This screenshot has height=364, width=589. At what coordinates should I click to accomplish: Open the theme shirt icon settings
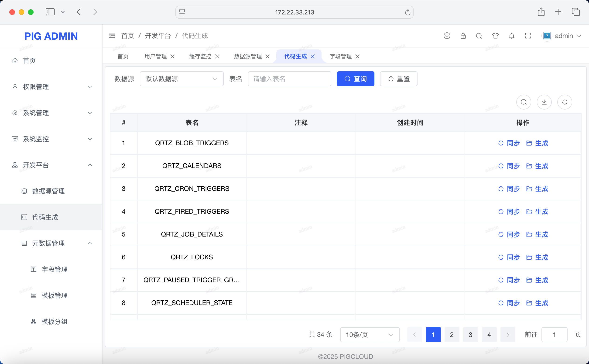pyautogui.click(x=495, y=36)
